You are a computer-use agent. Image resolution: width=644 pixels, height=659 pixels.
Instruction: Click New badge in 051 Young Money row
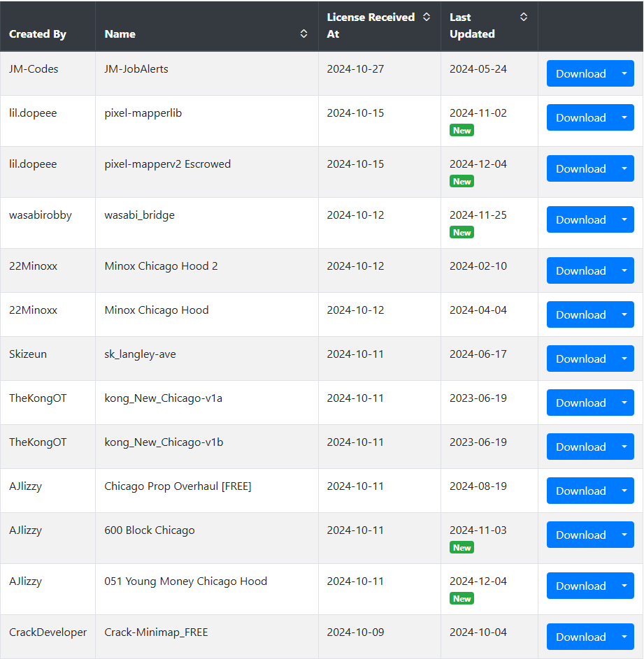(462, 598)
